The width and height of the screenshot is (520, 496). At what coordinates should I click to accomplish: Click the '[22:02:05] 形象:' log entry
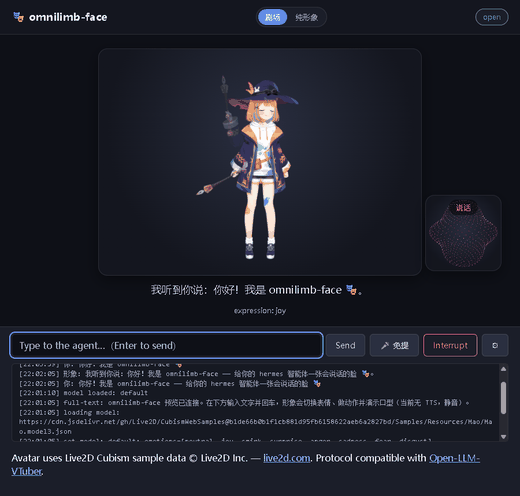point(196,374)
